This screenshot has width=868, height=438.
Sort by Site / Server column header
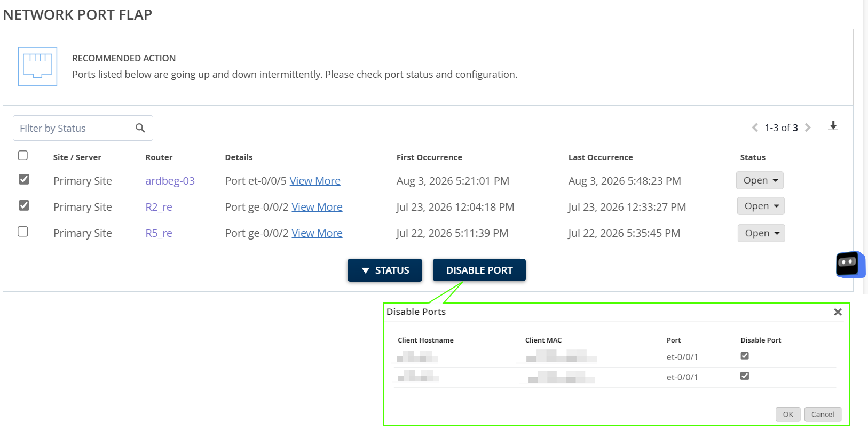point(77,157)
